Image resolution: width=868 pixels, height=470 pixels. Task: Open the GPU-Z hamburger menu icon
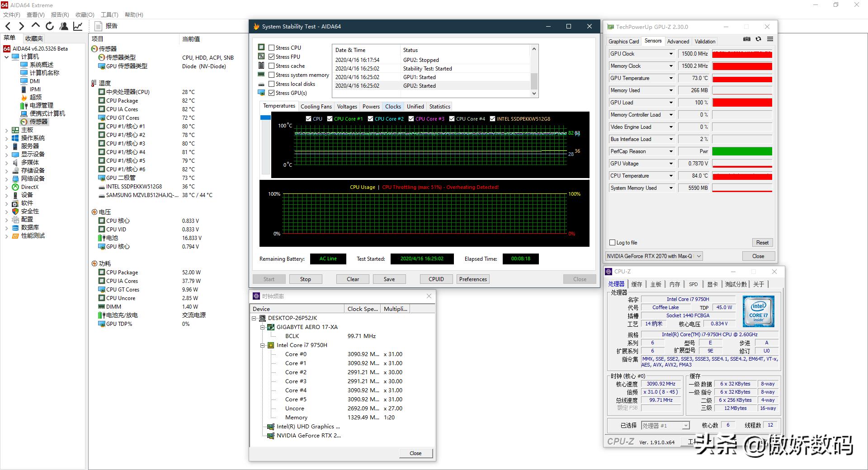click(x=770, y=39)
